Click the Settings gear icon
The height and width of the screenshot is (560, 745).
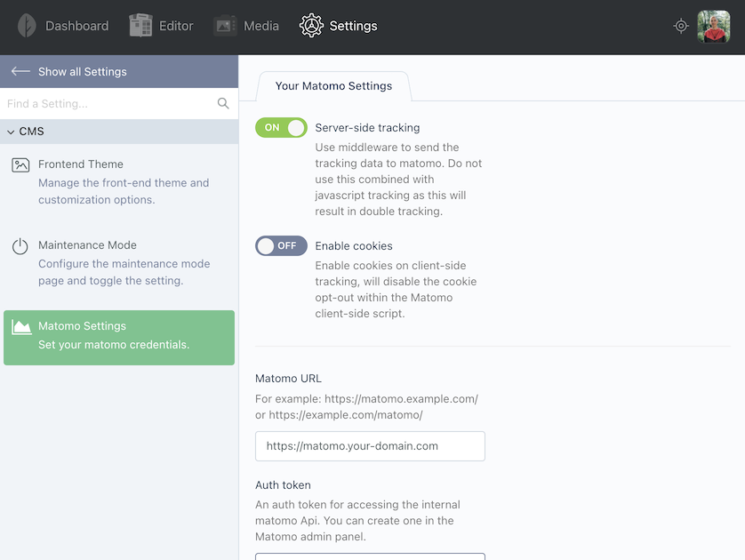point(311,26)
